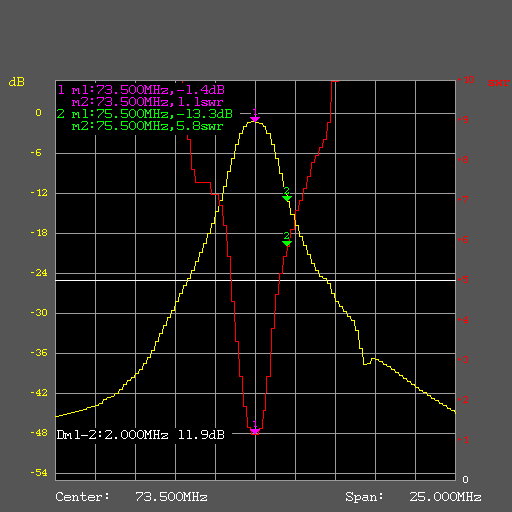Click the yellow trace dip near -37 dB

367,363
